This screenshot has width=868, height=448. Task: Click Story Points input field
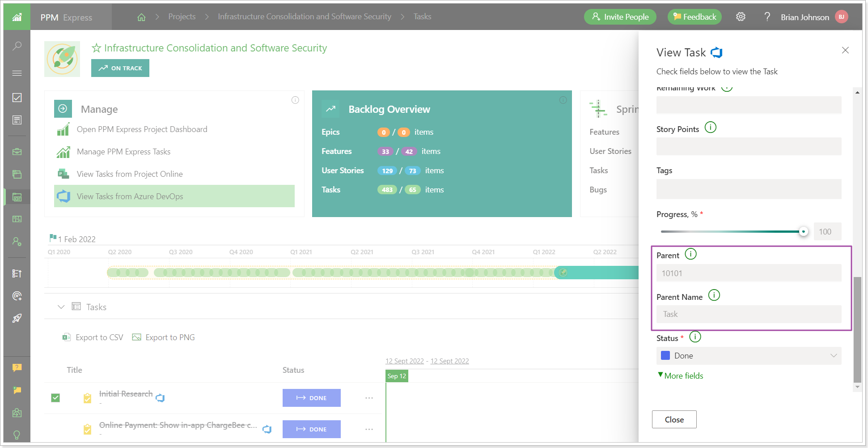(749, 146)
